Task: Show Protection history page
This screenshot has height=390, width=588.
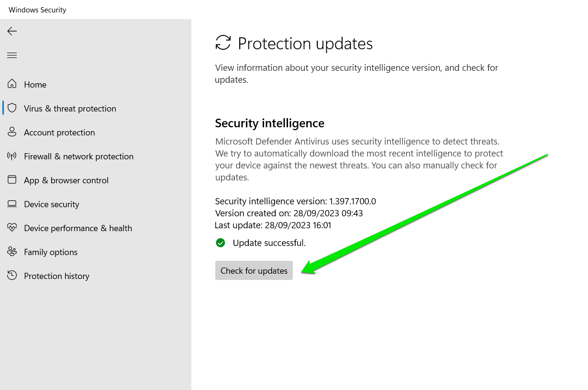Action: pos(56,276)
